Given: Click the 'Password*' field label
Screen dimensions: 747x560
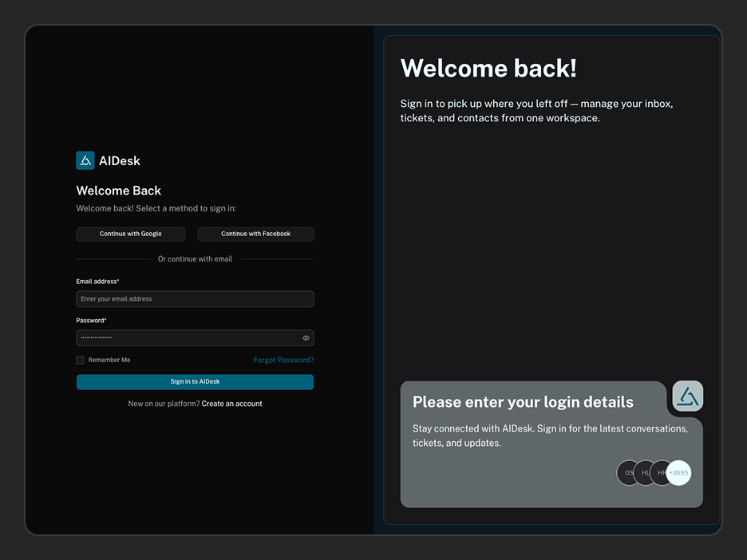Looking at the screenshot, I should (x=91, y=321).
